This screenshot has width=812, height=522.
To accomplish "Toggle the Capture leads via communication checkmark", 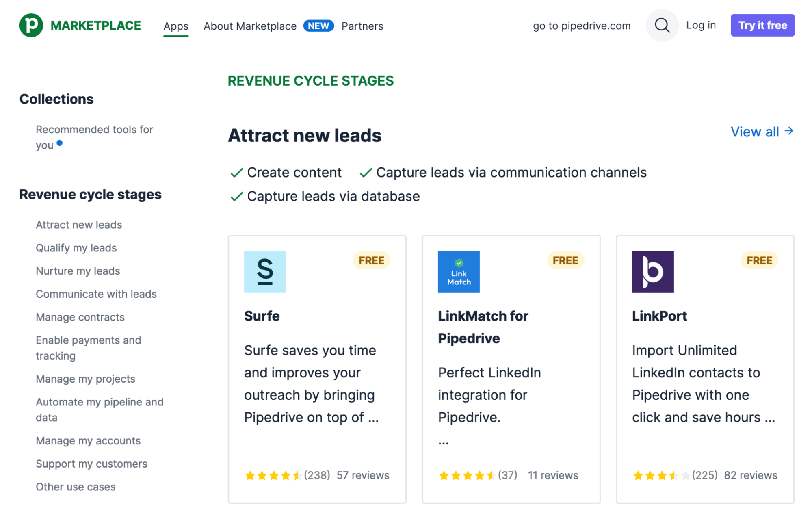I will 365,172.
